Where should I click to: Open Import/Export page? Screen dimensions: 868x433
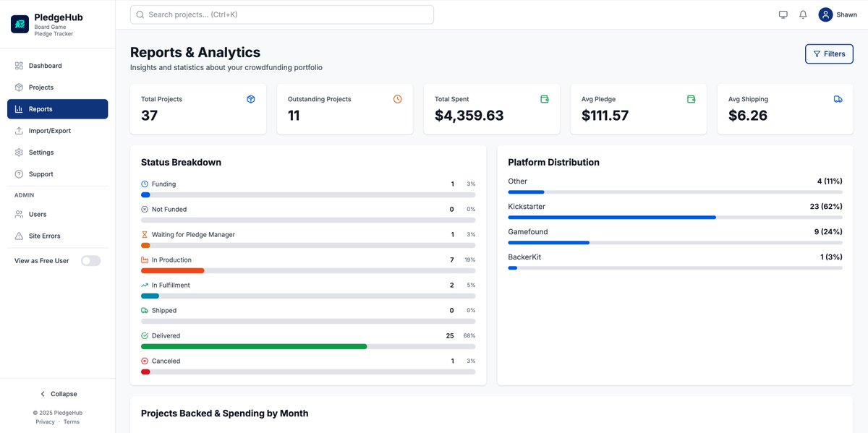[x=58, y=131]
